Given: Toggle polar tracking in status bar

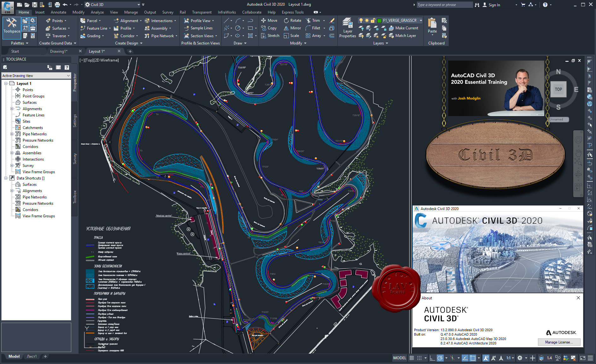Looking at the screenshot, I should [440, 358].
